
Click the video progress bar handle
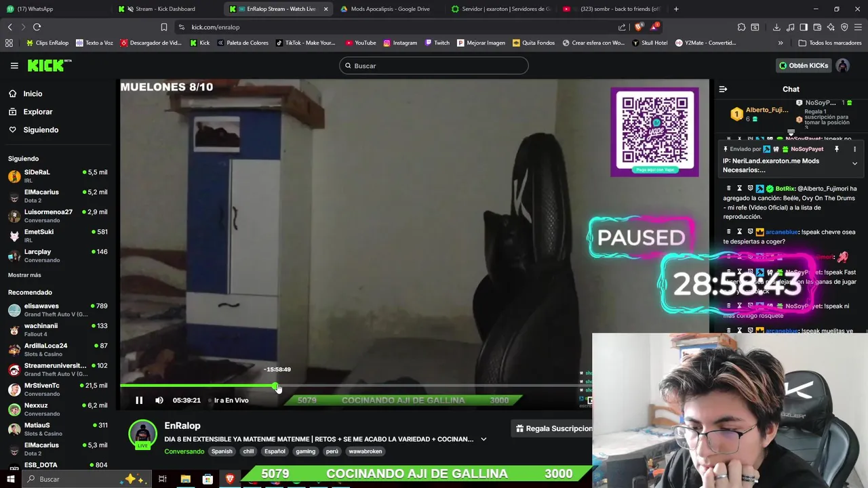click(277, 386)
